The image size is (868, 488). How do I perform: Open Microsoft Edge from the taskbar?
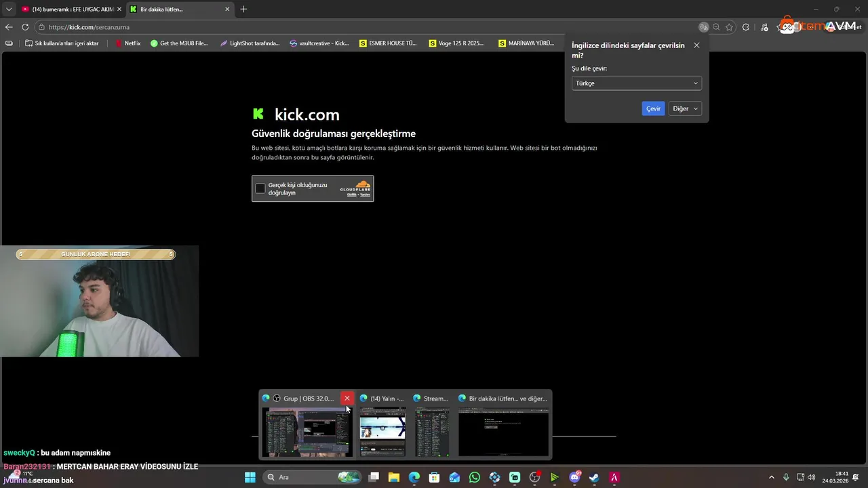(x=414, y=477)
